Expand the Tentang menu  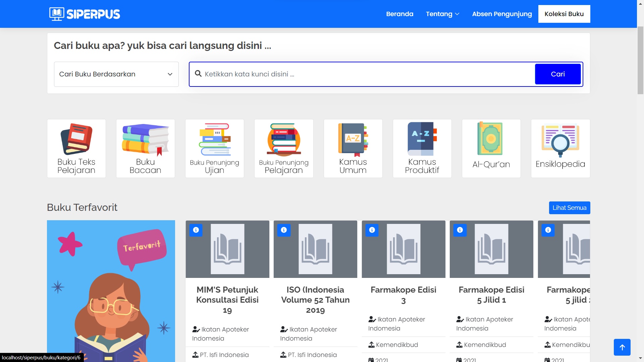pos(442,14)
